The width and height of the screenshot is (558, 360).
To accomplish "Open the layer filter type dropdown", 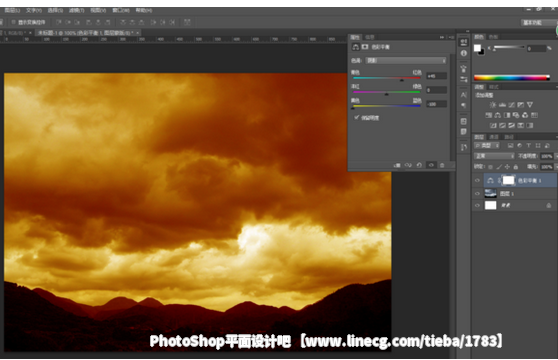I will pos(487,145).
